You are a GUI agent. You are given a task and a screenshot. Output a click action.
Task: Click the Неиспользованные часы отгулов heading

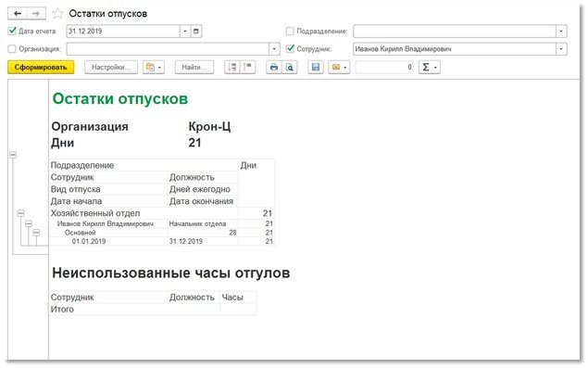click(171, 273)
